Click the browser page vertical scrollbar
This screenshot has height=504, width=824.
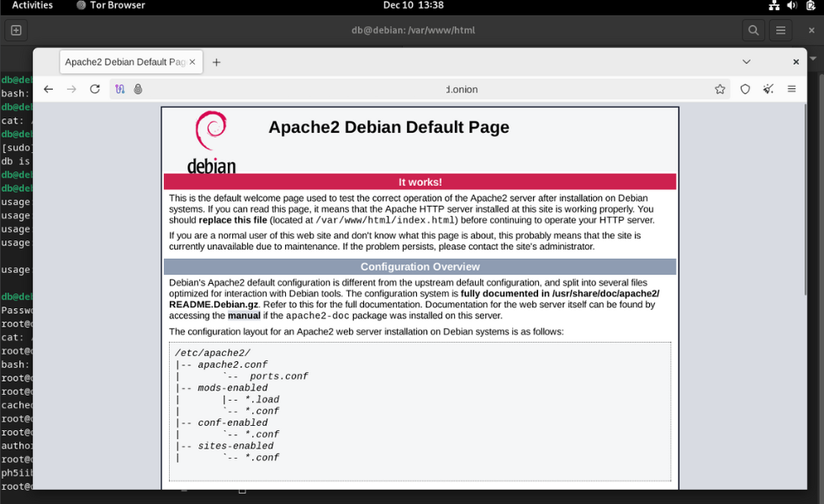pos(805,200)
